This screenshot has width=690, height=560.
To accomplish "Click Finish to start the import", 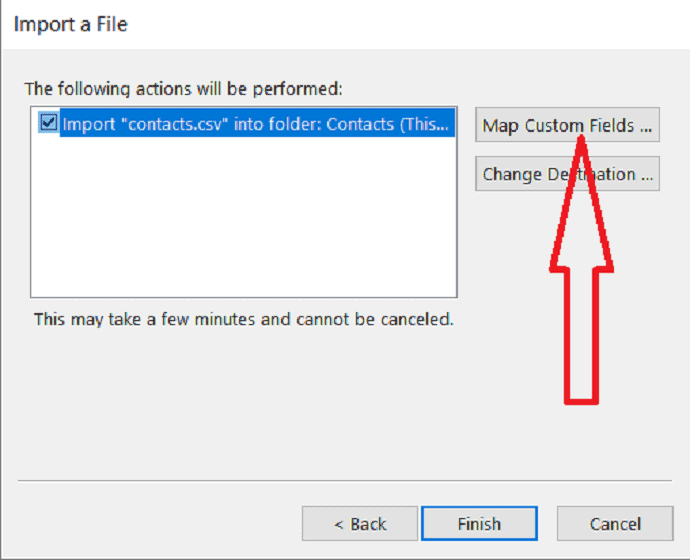I will coord(479,523).
